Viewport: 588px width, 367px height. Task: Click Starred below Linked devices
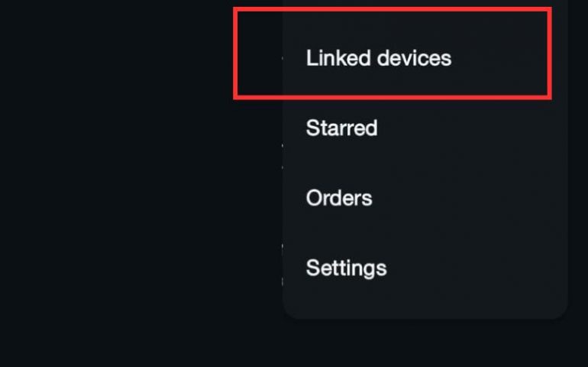click(x=341, y=128)
